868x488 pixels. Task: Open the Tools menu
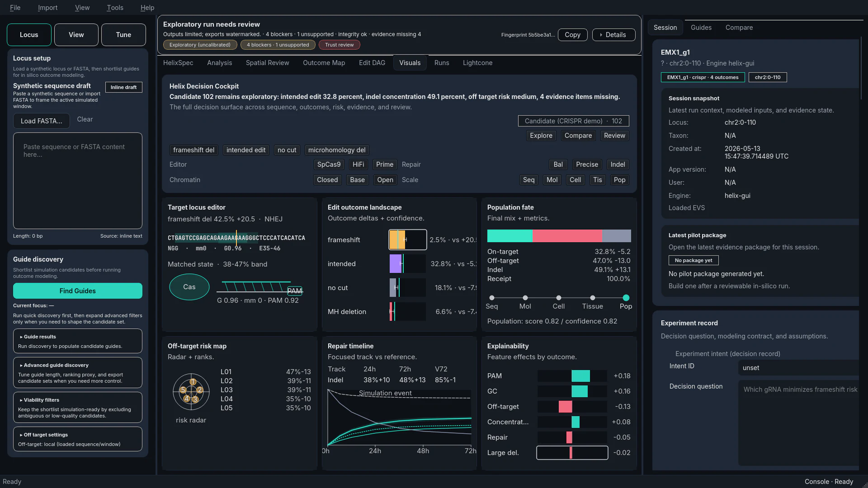pyautogui.click(x=115, y=8)
